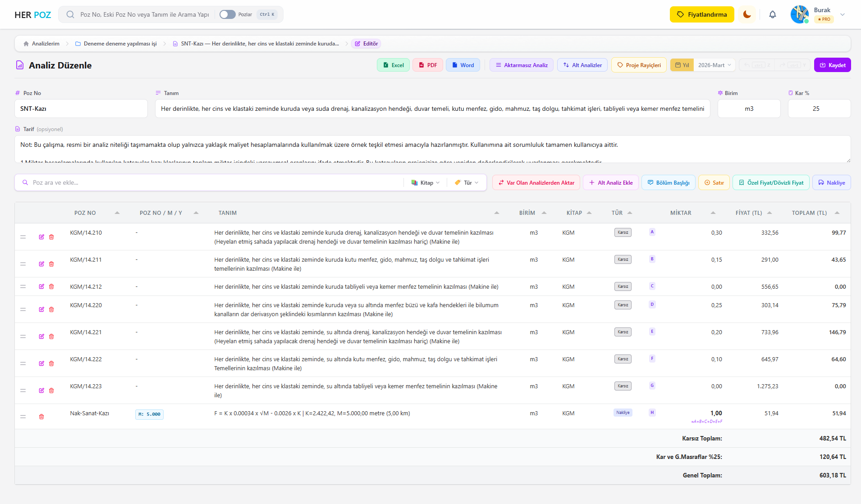The width and height of the screenshot is (861, 504).
Task: Toggle the Pozlar search switch
Action: [x=227, y=14]
